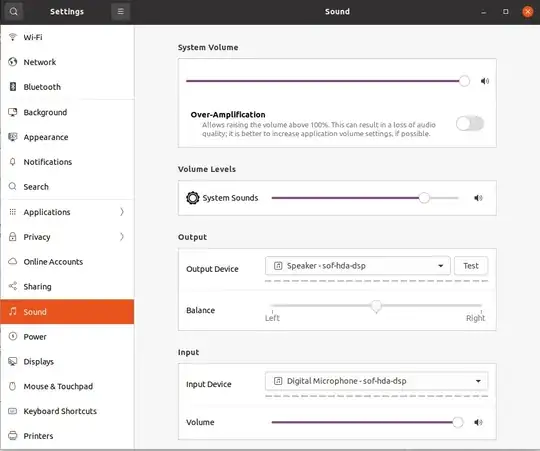Click the Balance slider handle
Viewport: 540px width, 451px height.
tap(376, 306)
